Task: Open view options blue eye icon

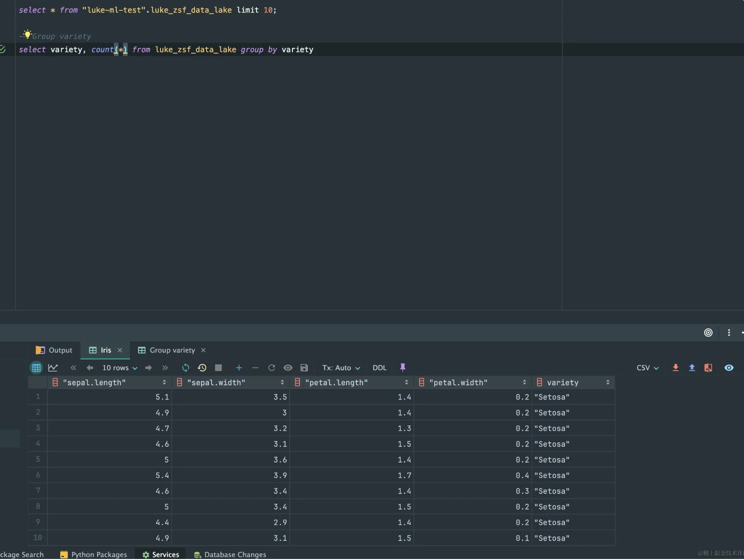Action: pos(729,368)
